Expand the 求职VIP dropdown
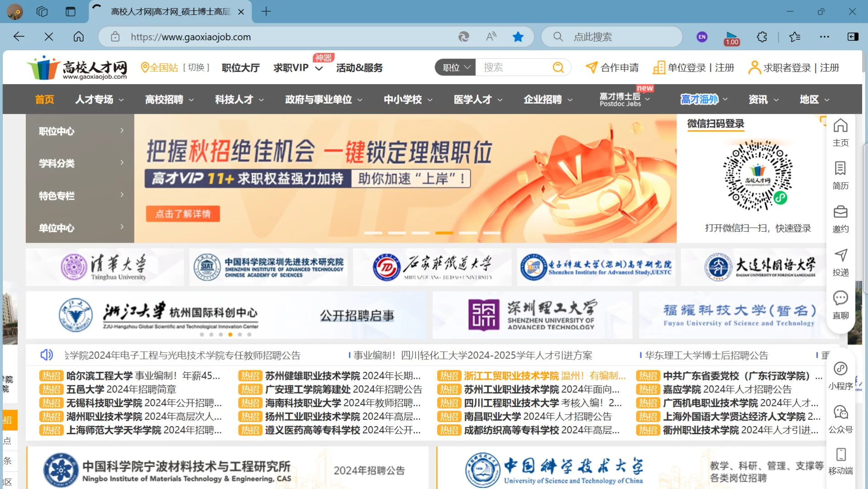The width and height of the screenshot is (868, 489). coord(319,68)
